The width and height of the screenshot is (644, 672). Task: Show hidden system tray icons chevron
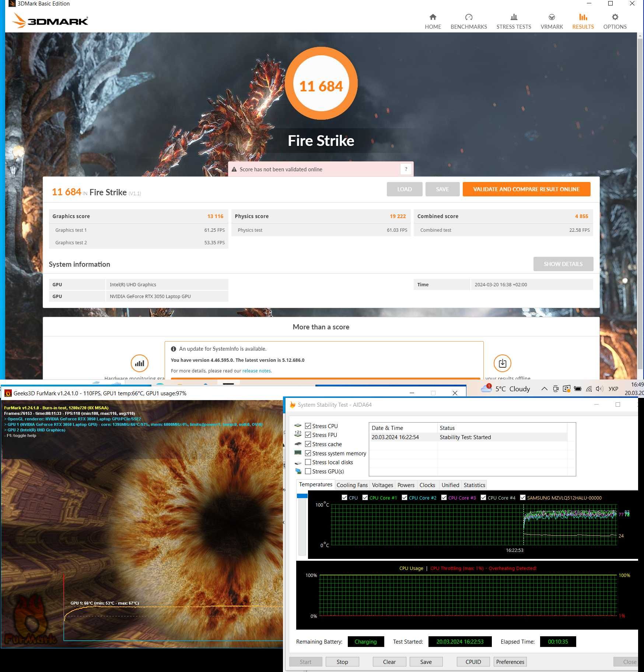tap(544, 389)
